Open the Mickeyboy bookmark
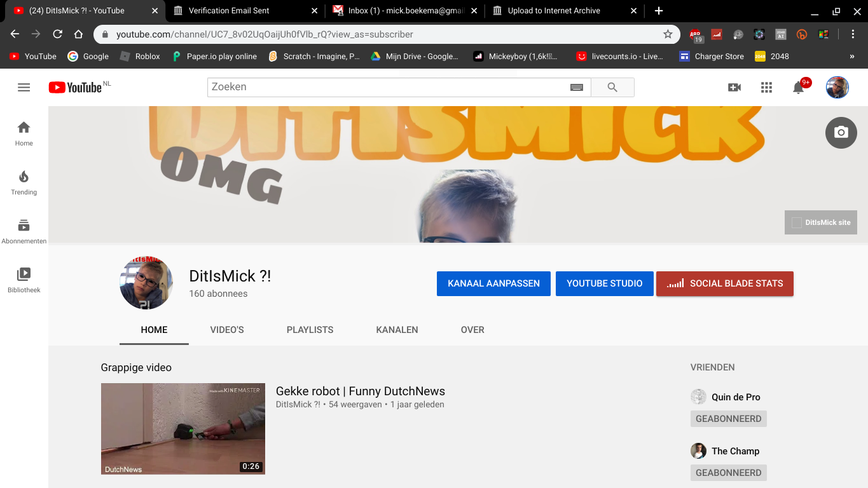 516,57
